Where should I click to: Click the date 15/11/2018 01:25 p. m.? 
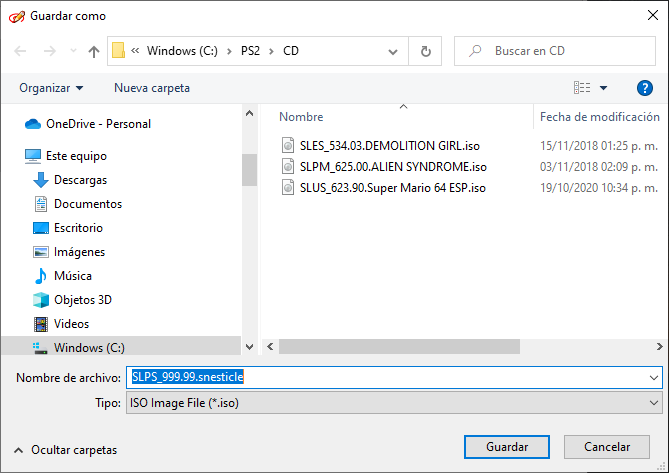click(x=599, y=146)
